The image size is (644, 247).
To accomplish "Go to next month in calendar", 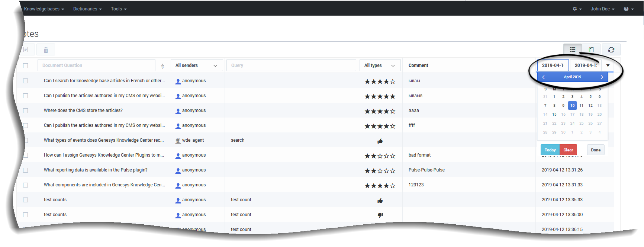I will pos(602,77).
